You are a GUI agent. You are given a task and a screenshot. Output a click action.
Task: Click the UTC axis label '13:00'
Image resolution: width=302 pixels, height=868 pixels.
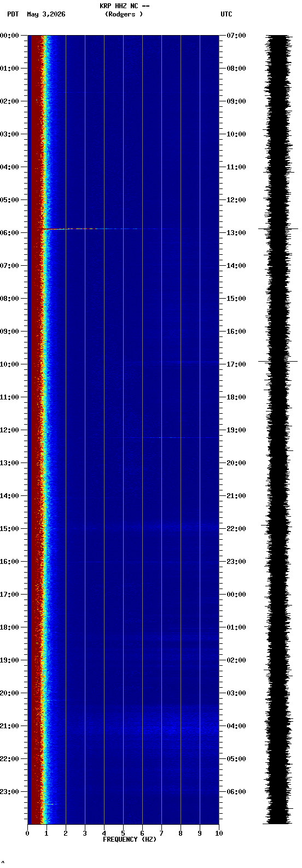(x=236, y=233)
